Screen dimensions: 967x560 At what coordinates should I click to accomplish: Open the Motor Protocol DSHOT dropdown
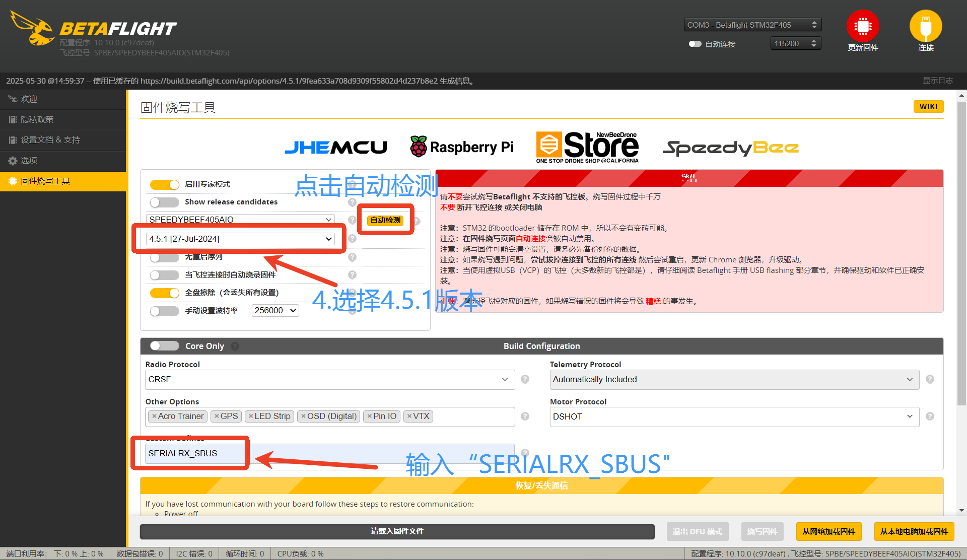click(x=734, y=416)
